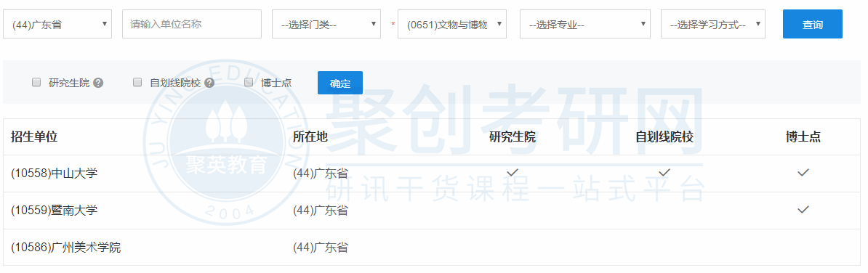Click the help icon beside 研究生院
Image resolution: width=868 pixels, height=273 pixels.
(x=99, y=83)
